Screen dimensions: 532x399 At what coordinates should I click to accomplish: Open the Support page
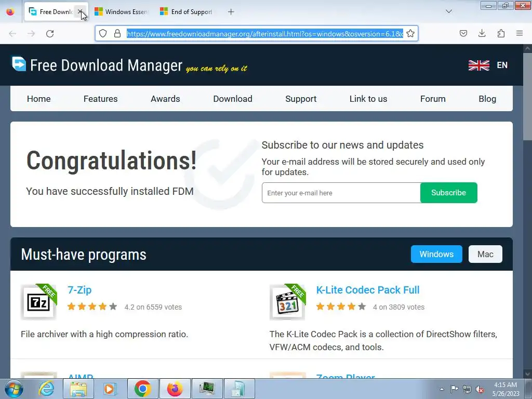coord(301,99)
